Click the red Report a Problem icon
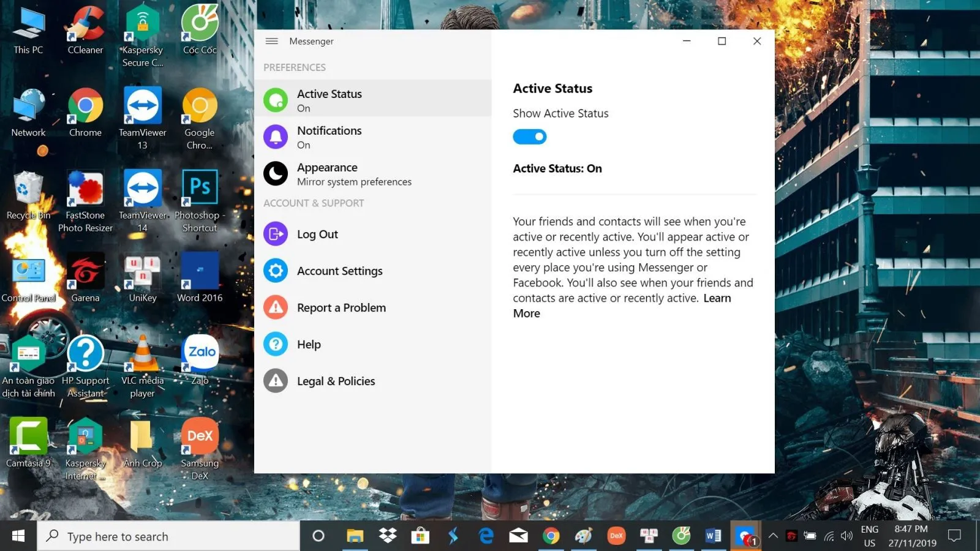Image resolution: width=980 pixels, height=551 pixels. point(276,307)
